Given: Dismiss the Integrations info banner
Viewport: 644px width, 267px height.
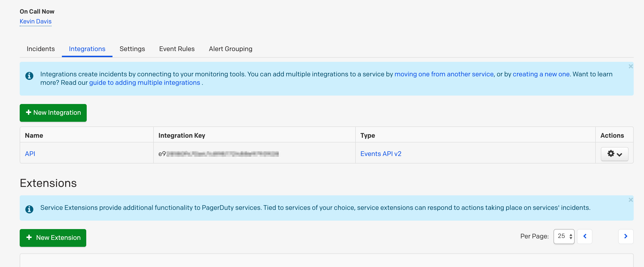Looking at the screenshot, I should point(630,67).
